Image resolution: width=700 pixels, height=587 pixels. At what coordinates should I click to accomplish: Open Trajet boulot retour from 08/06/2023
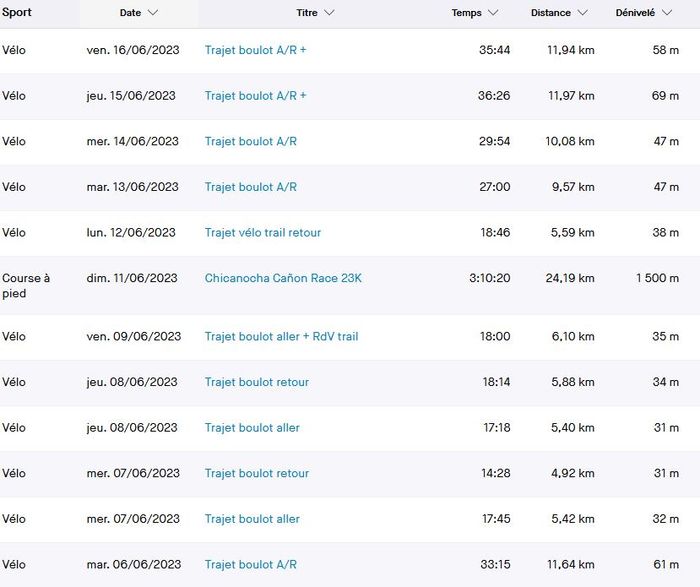point(257,382)
